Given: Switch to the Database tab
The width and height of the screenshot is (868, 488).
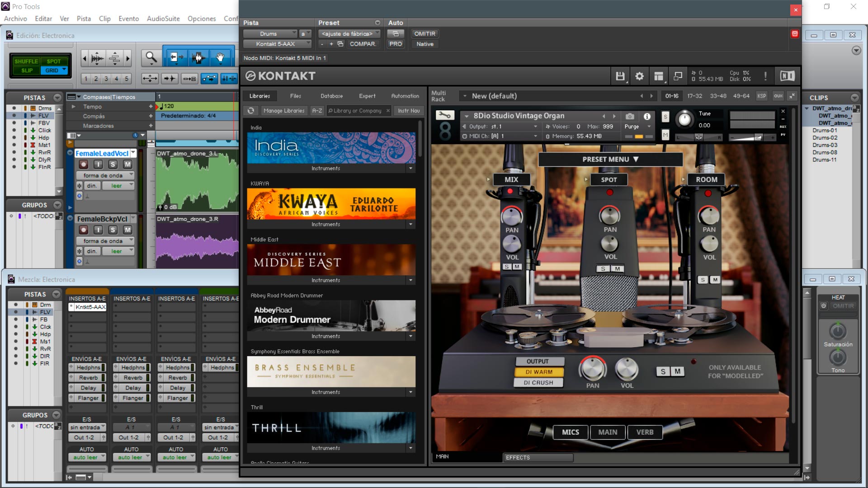Looking at the screenshot, I should click(331, 96).
